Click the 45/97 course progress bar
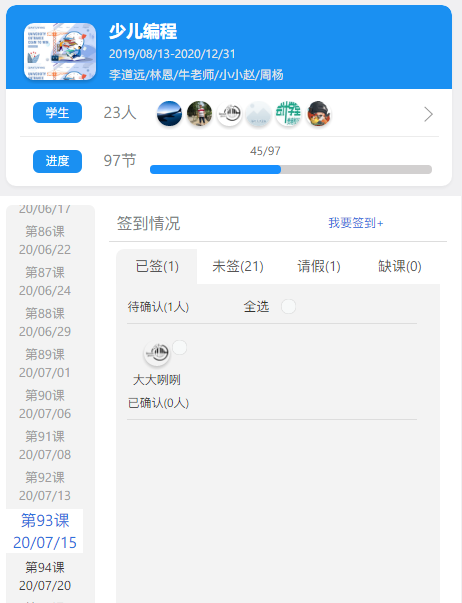Viewport: 462px width, 603px height. coord(291,170)
